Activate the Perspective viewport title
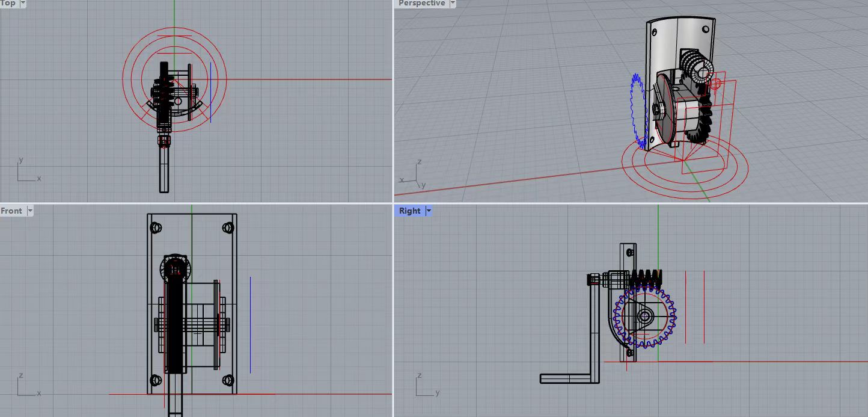868x417 pixels. 421,3
